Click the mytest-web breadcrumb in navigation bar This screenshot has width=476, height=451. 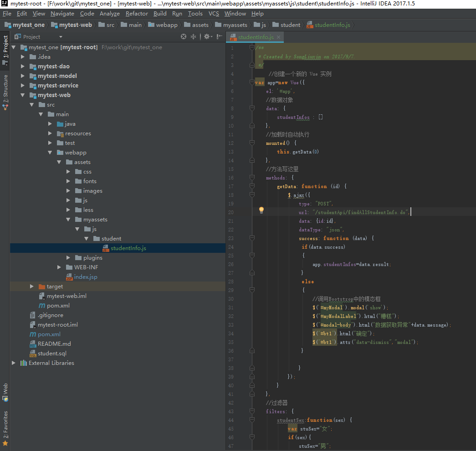(x=75, y=25)
